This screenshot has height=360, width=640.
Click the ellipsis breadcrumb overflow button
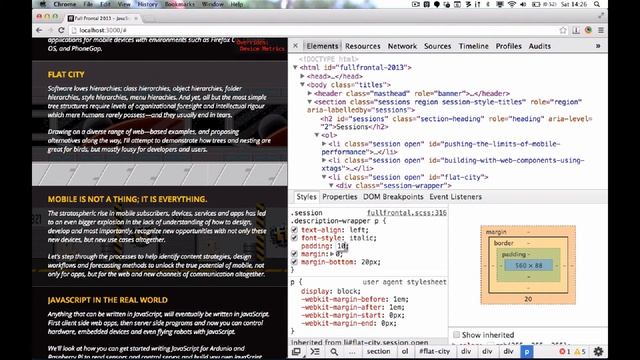click(352, 351)
